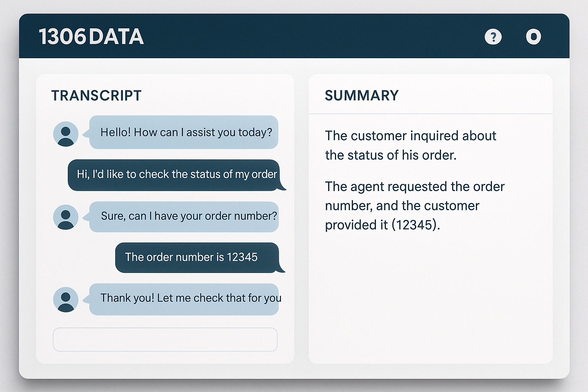
Task: Click agent avatar beside the Hello message
Action: point(65,134)
